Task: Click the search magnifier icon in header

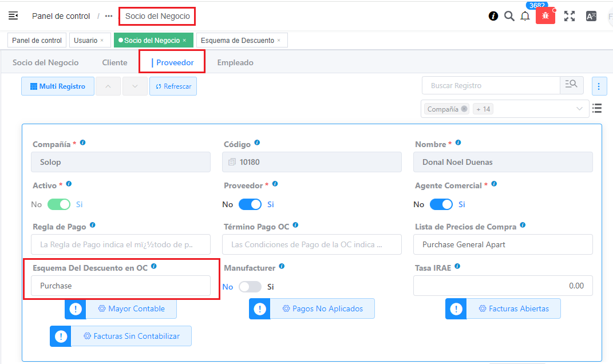Action: (x=509, y=16)
